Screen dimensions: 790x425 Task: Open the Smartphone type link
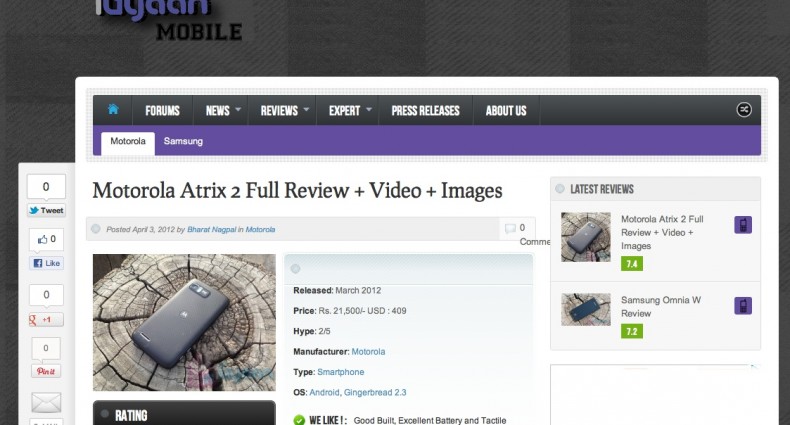(340, 372)
